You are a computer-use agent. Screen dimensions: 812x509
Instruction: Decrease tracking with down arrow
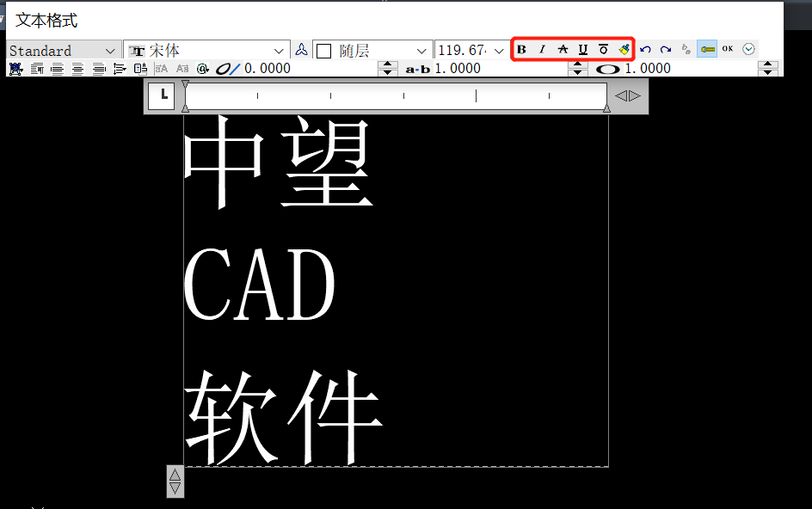point(578,72)
